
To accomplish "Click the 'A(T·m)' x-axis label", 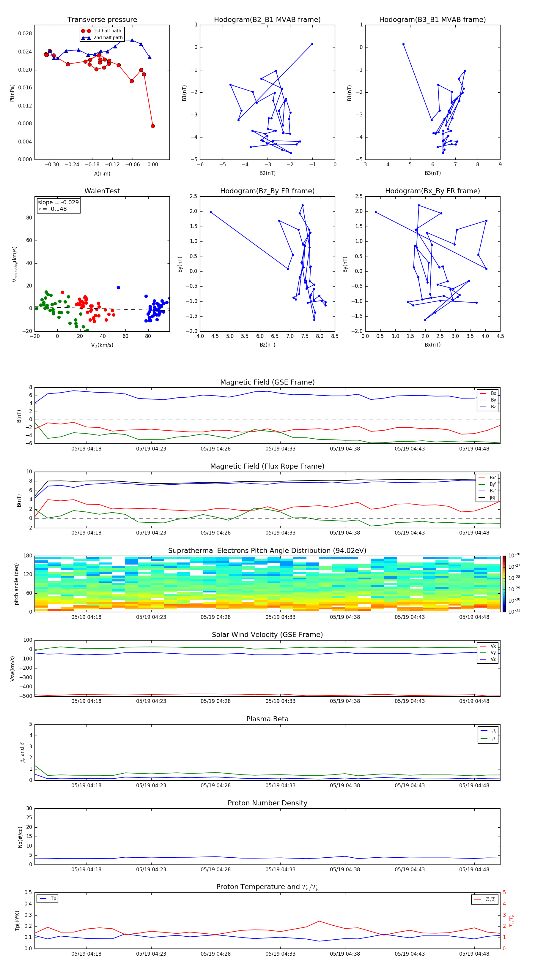I will (x=102, y=174).
